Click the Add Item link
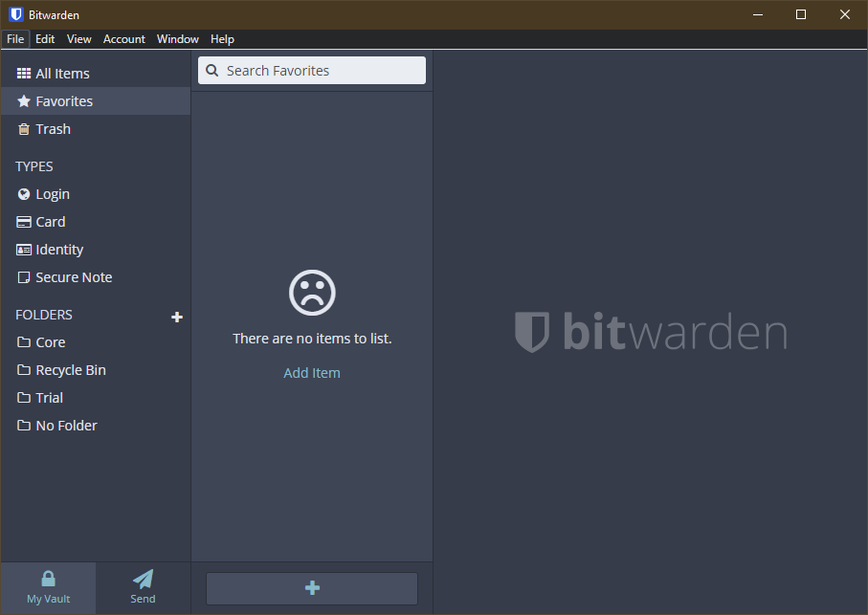This screenshot has width=868, height=615. 312,373
